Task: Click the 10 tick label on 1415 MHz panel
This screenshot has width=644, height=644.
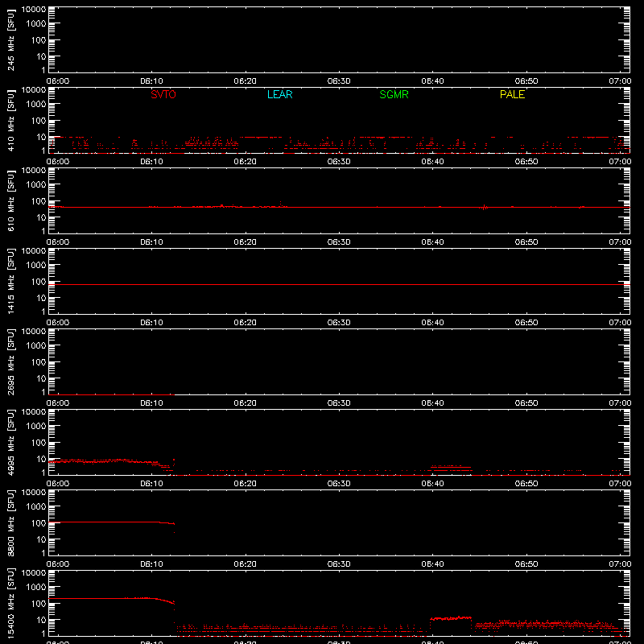Action: tap(41, 298)
